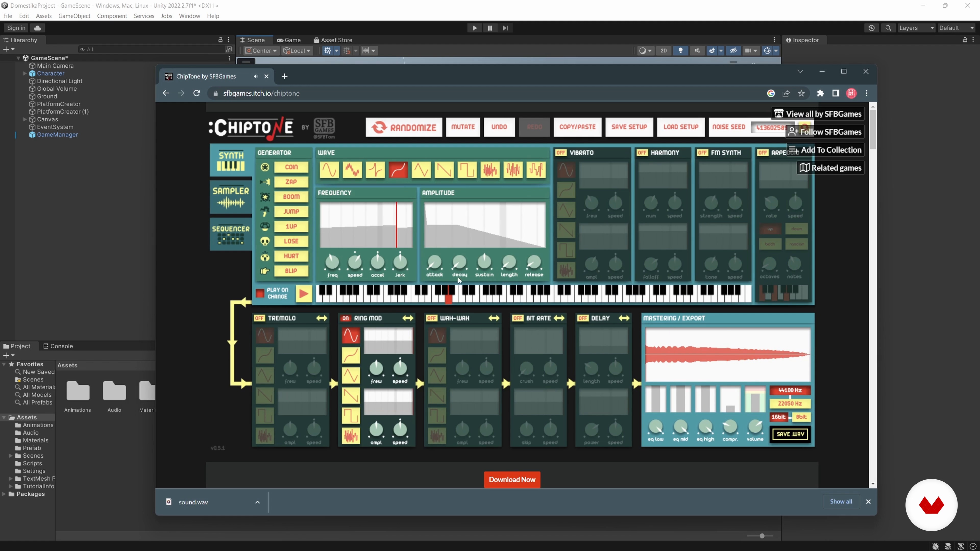
Task: Open the Sequencer module tab
Action: point(231,234)
